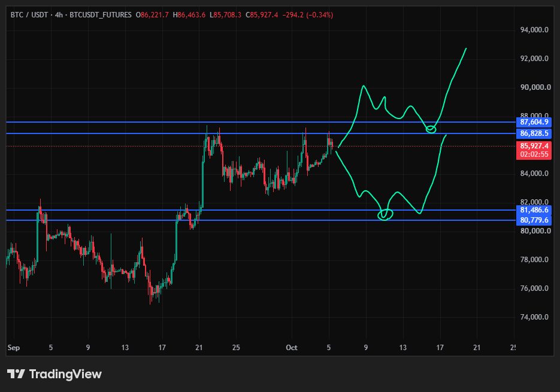Viewport: 560px width, 392px height.
Task: Click the close value C85,927.4
Action: point(262,15)
